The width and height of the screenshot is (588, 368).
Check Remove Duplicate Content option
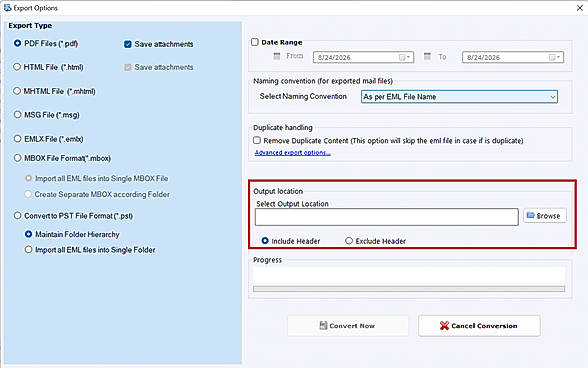(257, 140)
